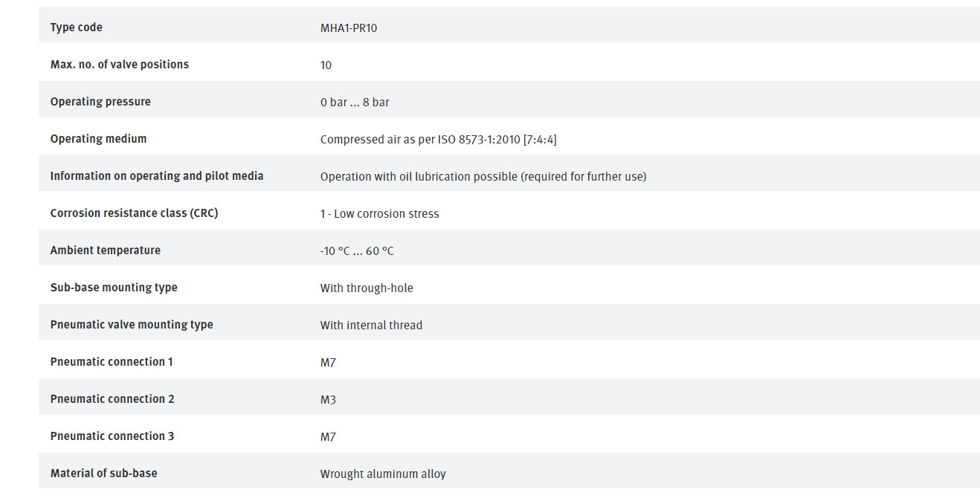This screenshot has width=980, height=501.
Task: Select the 0 bar ... 8 bar value
Action: click(x=355, y=103)
